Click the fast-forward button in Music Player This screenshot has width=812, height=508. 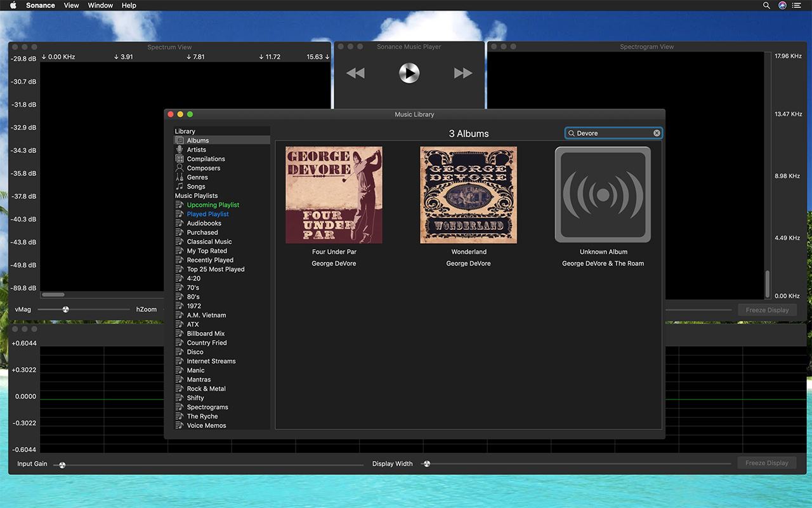(x=463, y=73)
